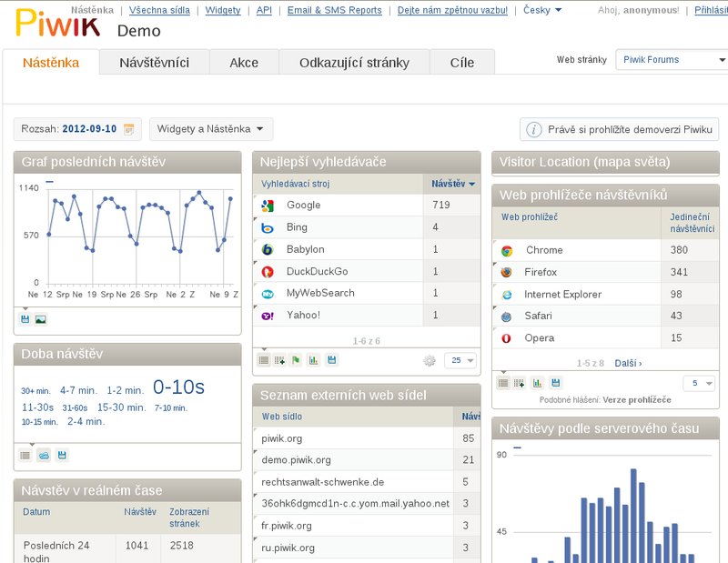The height and width of the screenshot is (563, 728).
Task: Export the Doba návštěv widget data
Action: [x=62, y=456]
